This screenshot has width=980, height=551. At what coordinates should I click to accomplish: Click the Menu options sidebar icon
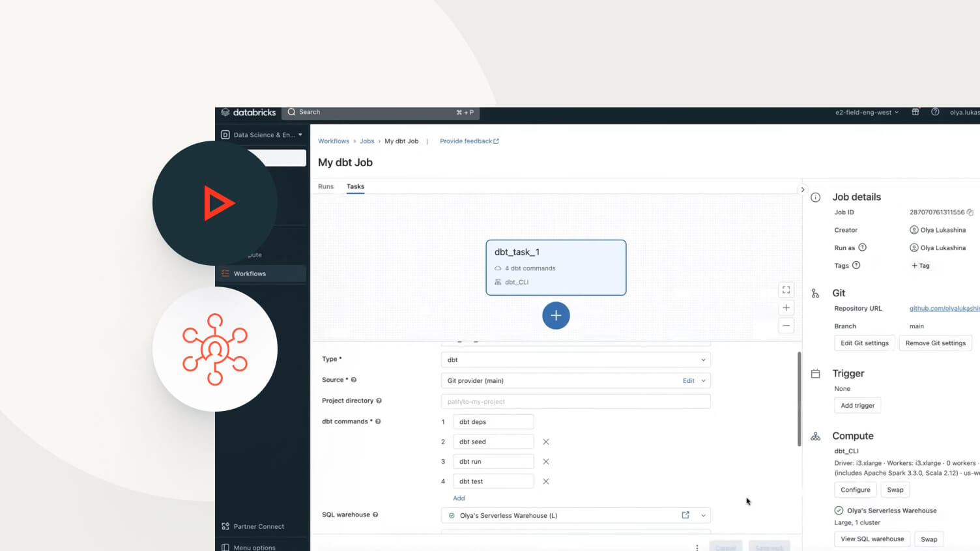pos(225,548)
